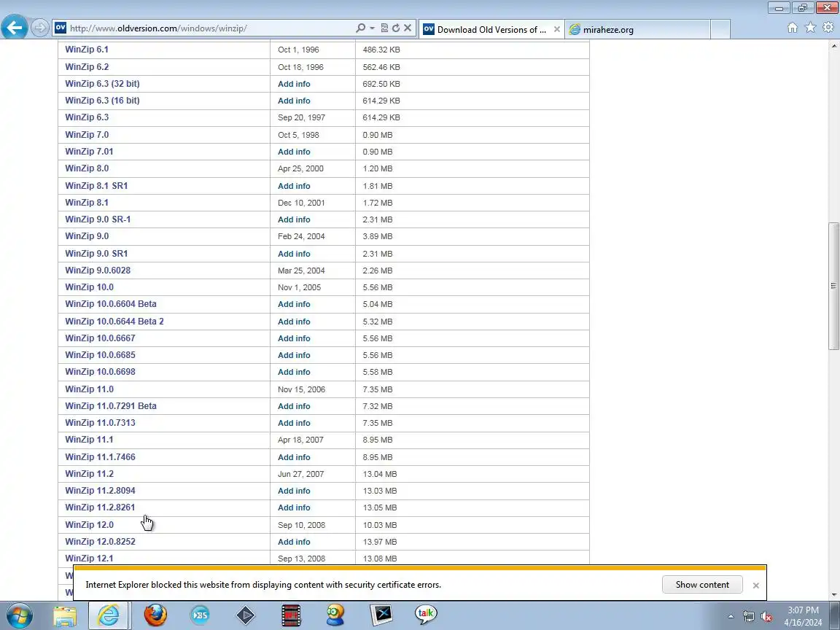
Task: Open the WinZip 10.0 link
Action: point(90,287)
